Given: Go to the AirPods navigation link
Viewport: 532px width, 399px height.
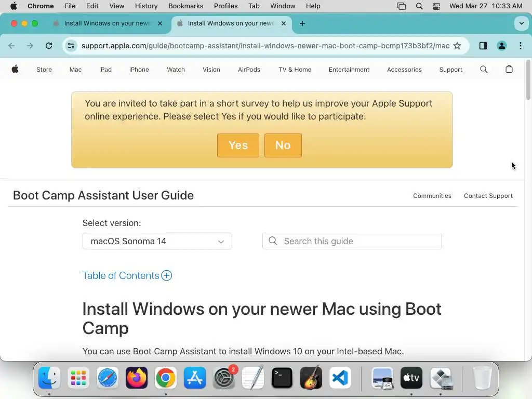Looking at the screenshot, I should 249,70.
